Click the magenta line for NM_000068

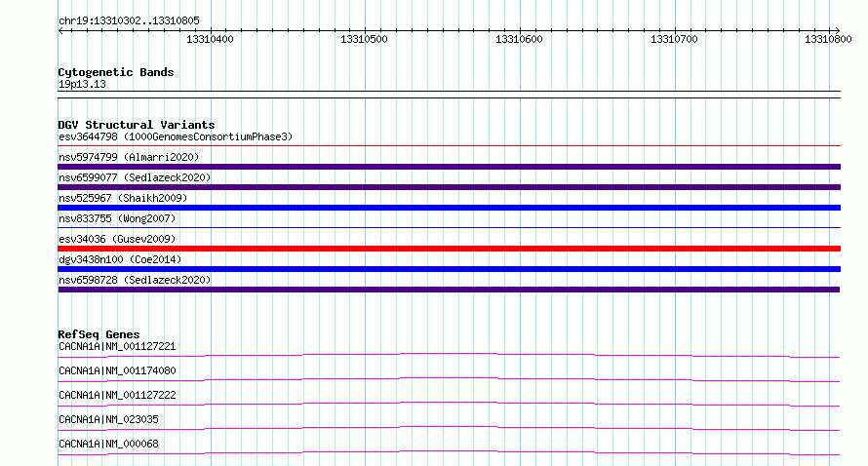click(449, 452)
